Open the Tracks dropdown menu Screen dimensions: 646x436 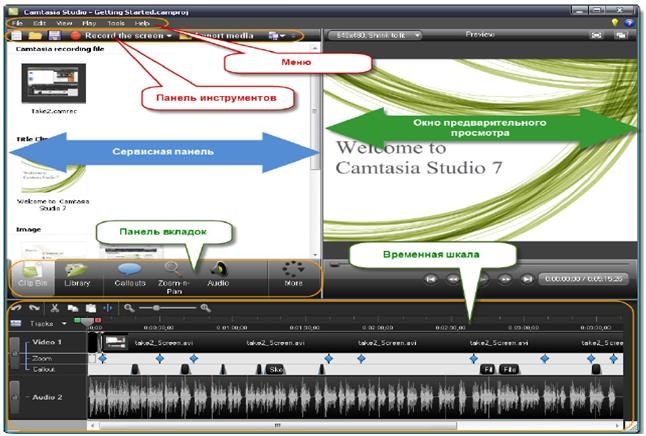click(x=64, y=323)
